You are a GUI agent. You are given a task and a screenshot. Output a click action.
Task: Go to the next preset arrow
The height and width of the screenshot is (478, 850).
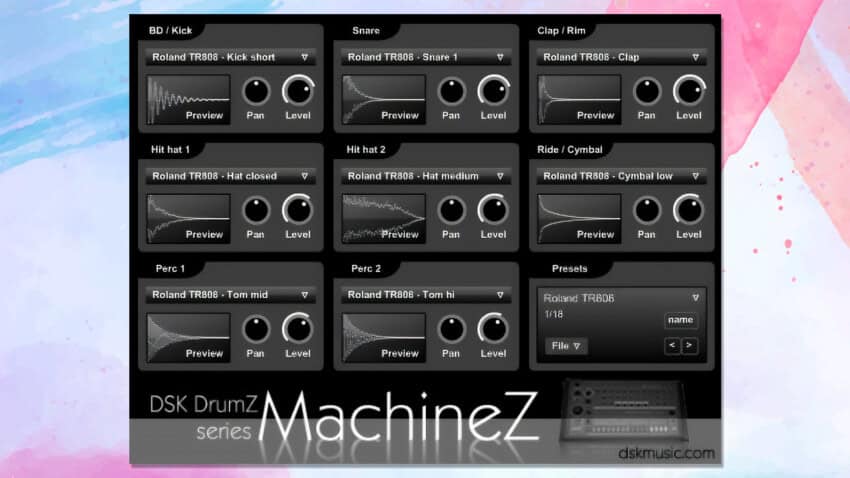pyautogui.click(x=689, y=345)
